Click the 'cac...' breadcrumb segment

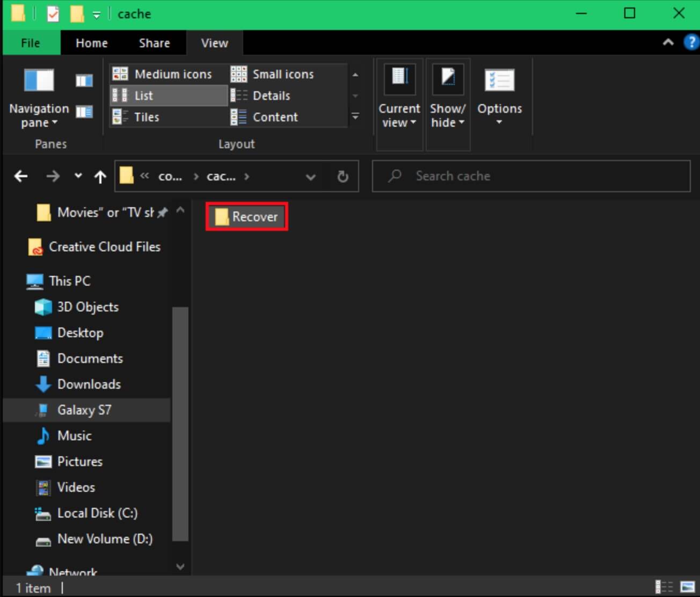click(221, 176)
